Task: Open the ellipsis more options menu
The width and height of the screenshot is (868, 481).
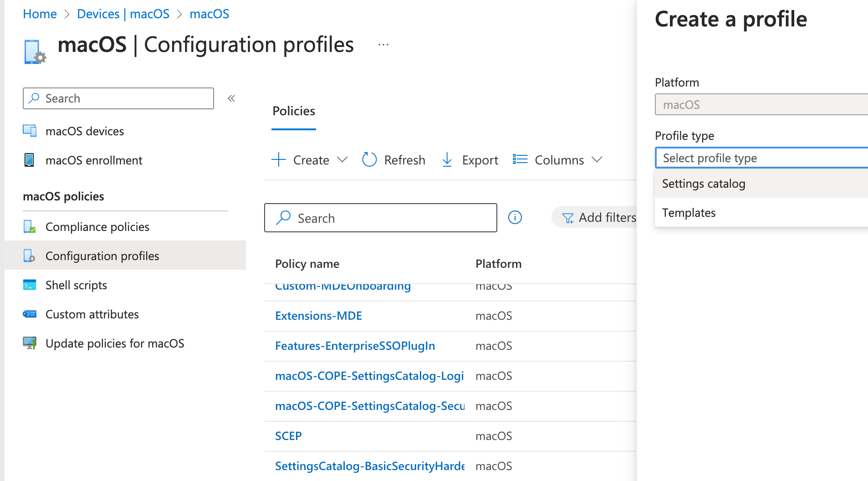Action: click(383, 45)
